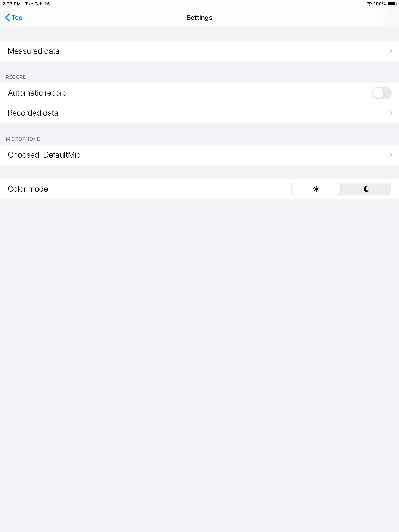The width and height of the screenshot is (399, 532).
Task: Tap the Automatic record label
Action: pos(37,93)
